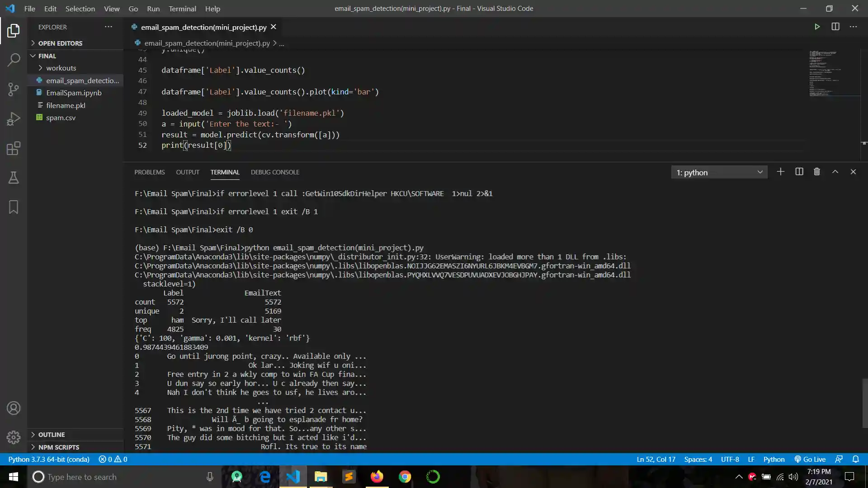Open the Bookmarks sidebar icon

pos(14,207)
